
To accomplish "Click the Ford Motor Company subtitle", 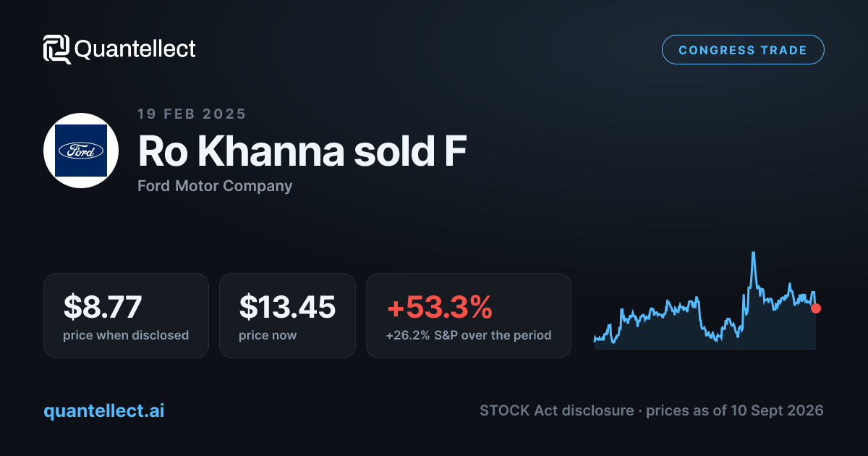I will (215, 186).
